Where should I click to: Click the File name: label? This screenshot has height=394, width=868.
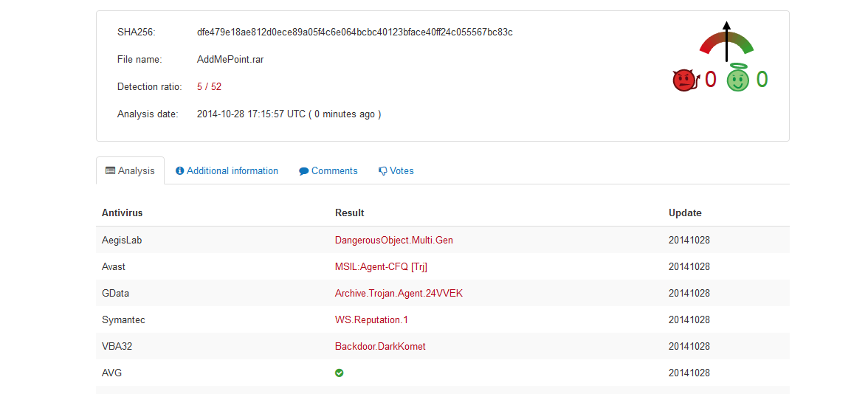139,59
